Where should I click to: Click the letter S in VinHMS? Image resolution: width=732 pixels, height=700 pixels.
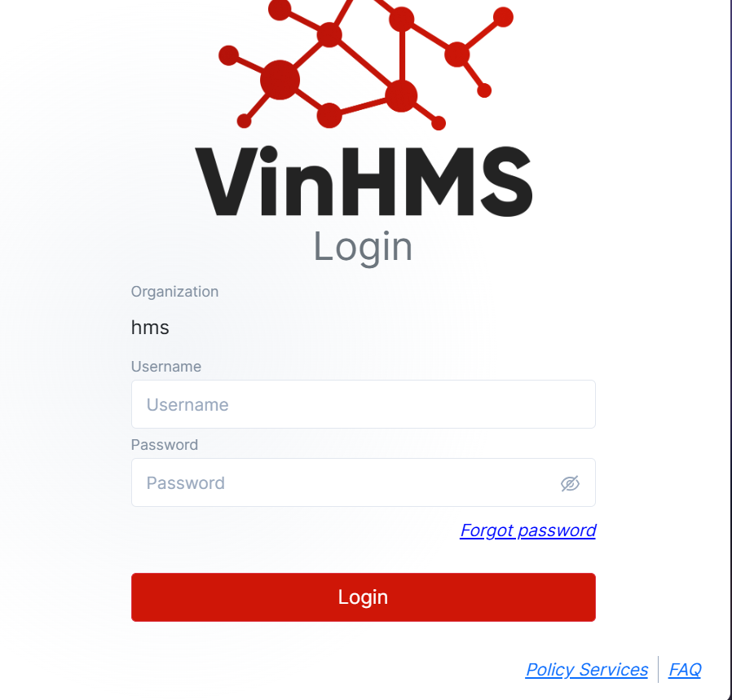tap(506, 182)
